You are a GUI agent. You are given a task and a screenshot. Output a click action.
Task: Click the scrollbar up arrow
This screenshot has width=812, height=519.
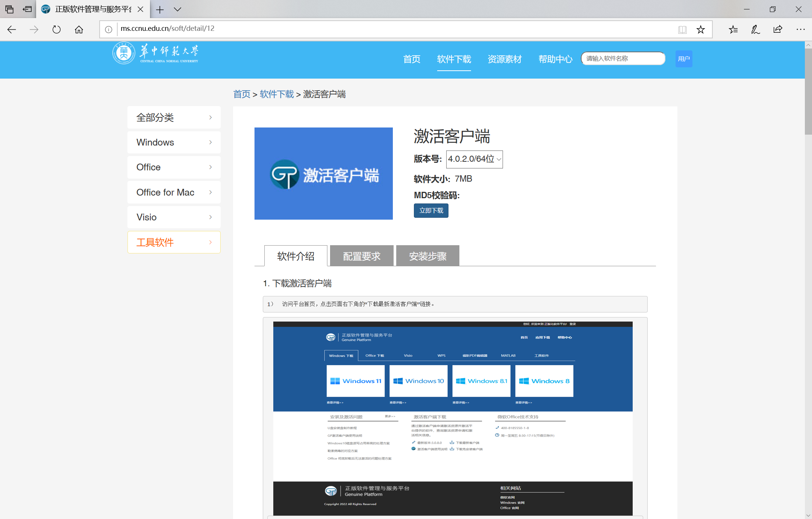[808, 45]
